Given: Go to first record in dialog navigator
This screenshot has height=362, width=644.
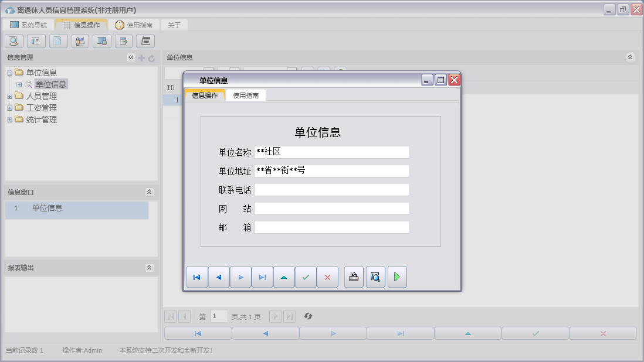Looking at the screenshot, I should 197,277.
